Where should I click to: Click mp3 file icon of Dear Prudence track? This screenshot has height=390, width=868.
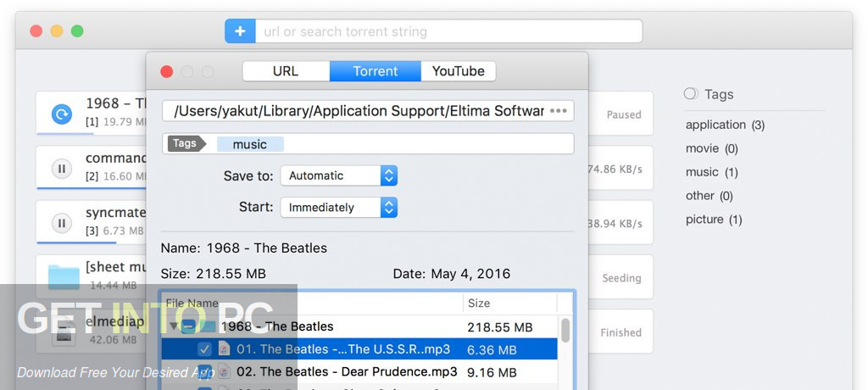pyautogui.click(x=224, y=371)
